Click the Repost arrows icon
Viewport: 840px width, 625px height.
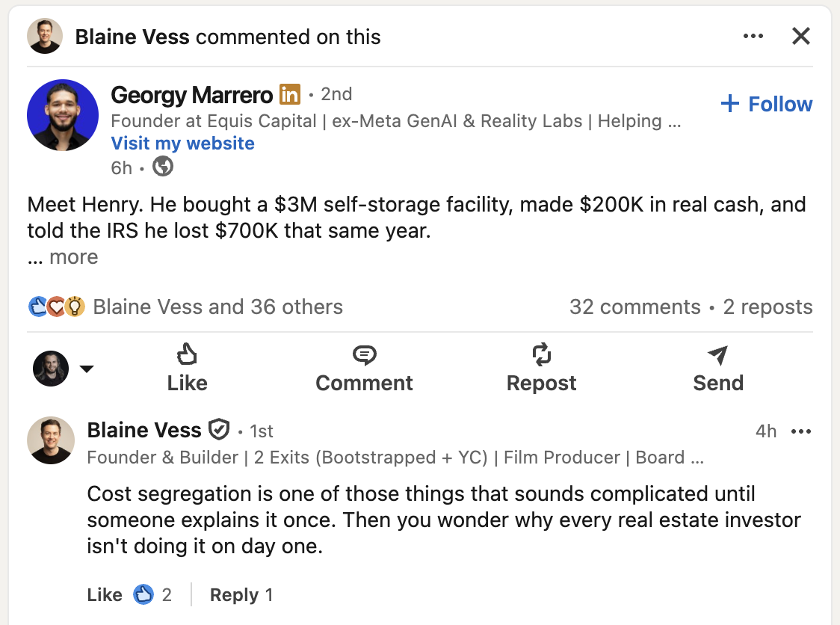[x=541, y=354]
